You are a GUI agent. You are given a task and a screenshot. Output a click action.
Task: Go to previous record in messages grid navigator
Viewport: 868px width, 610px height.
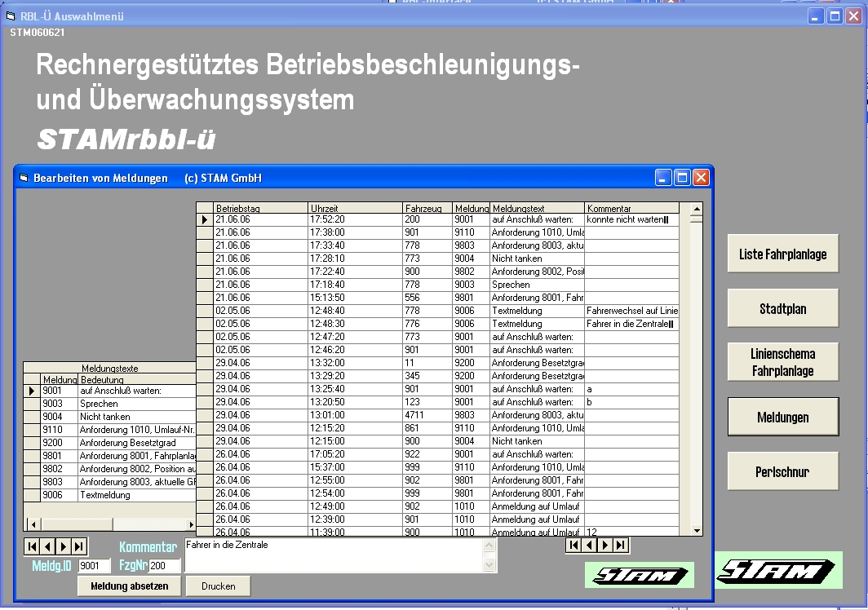pyautogui.click(x=590, y=545)
